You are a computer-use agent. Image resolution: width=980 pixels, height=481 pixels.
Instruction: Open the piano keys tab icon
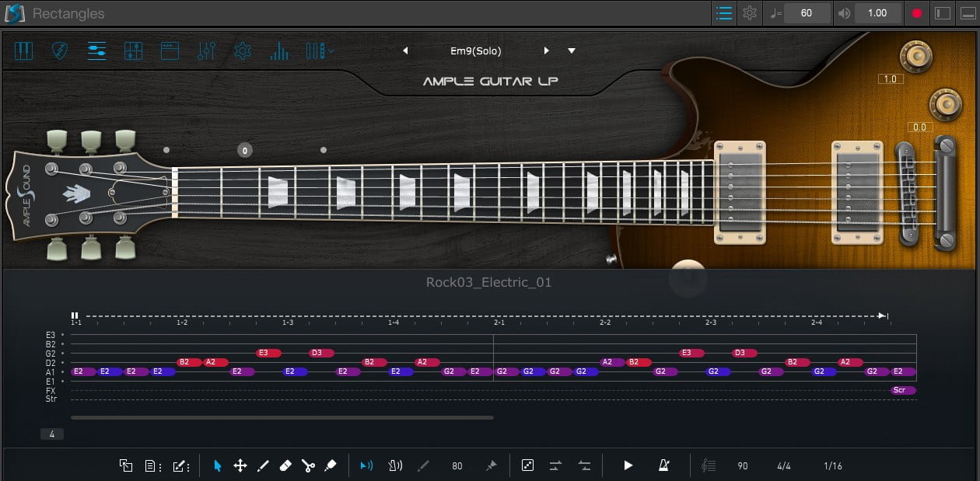[23, 51]
